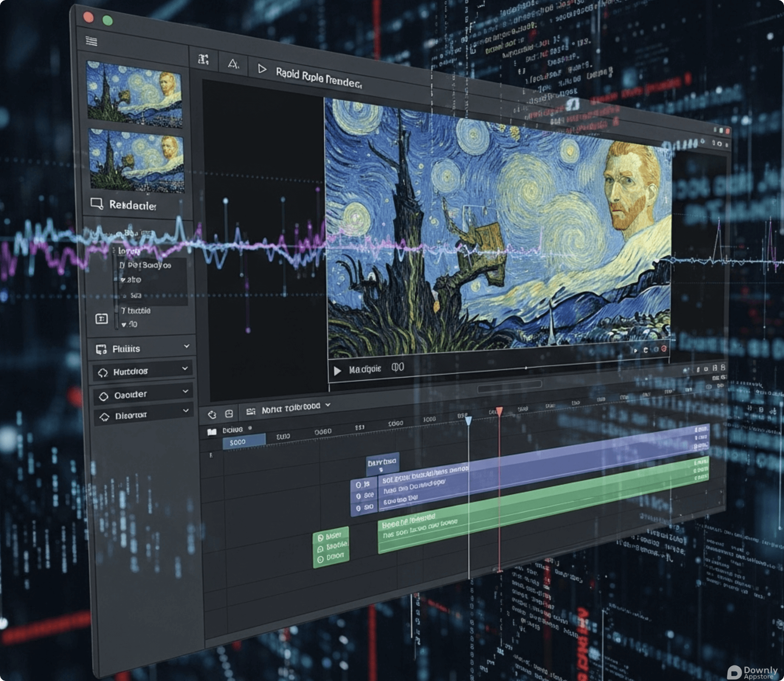
Task: Select the lovers tree item
Action: [129, 251]
